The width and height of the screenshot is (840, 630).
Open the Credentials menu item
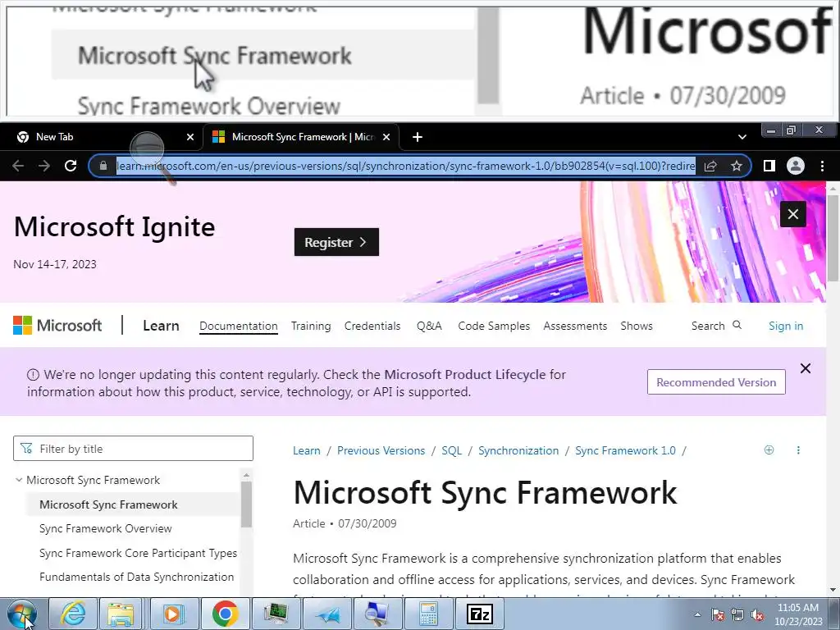(372, 326)
